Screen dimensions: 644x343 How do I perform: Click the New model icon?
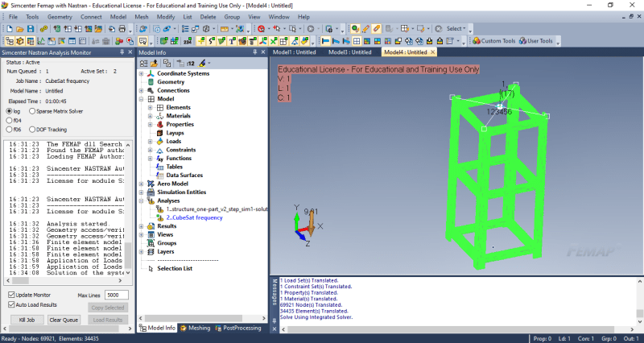click(x=10, y=29)
